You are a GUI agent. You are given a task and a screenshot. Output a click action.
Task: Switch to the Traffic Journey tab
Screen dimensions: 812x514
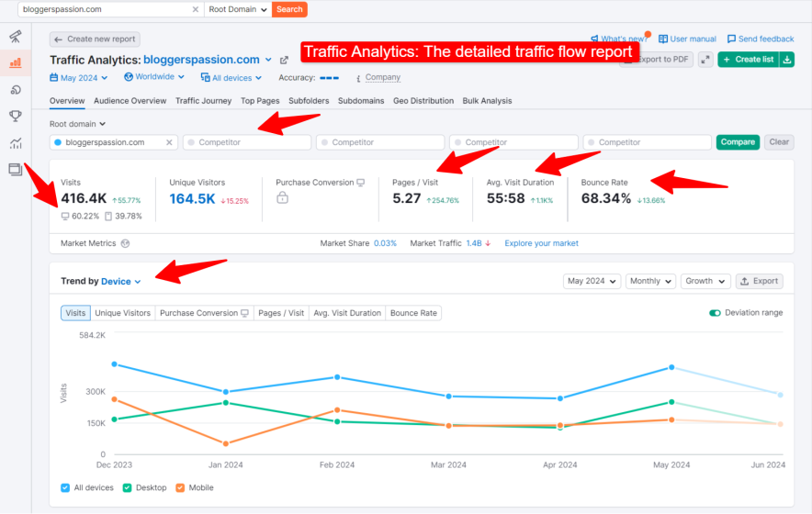204,101
